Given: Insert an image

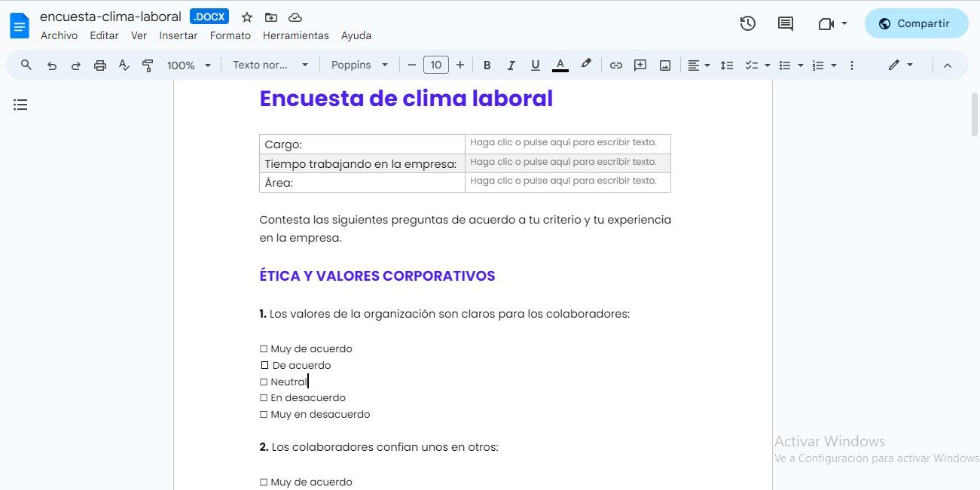Looking at the screenshot, I should point(664,65).
